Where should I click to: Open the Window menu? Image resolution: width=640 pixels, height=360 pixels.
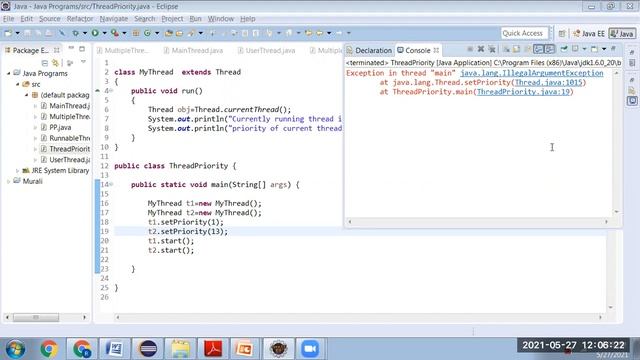(x=221, y=19)
